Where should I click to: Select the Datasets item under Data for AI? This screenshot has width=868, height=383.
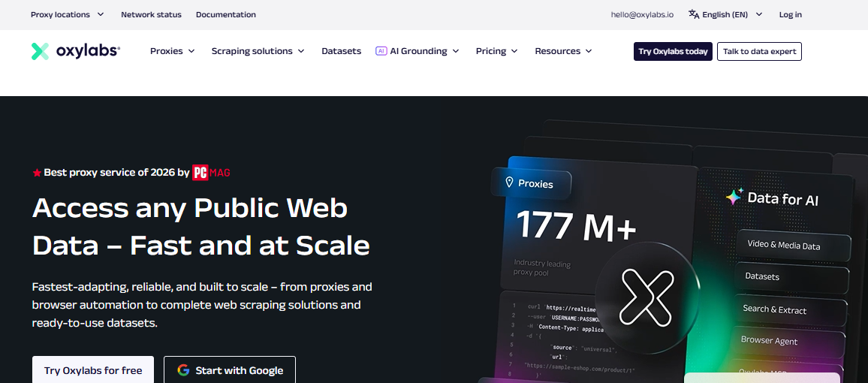click(x=791, y=276)
